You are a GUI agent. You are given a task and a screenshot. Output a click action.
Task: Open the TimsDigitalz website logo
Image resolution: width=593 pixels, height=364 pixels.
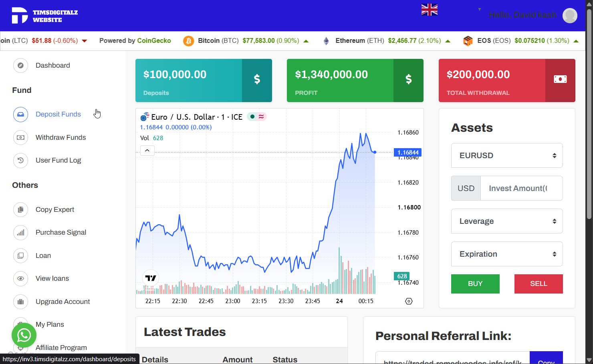[x=44, y=16]
